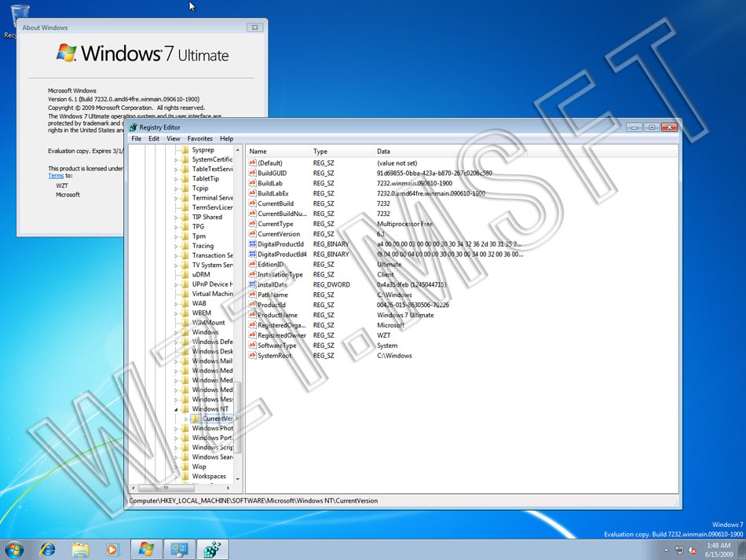Click the Start orb

pyautogui.click(x=15, y=550)
